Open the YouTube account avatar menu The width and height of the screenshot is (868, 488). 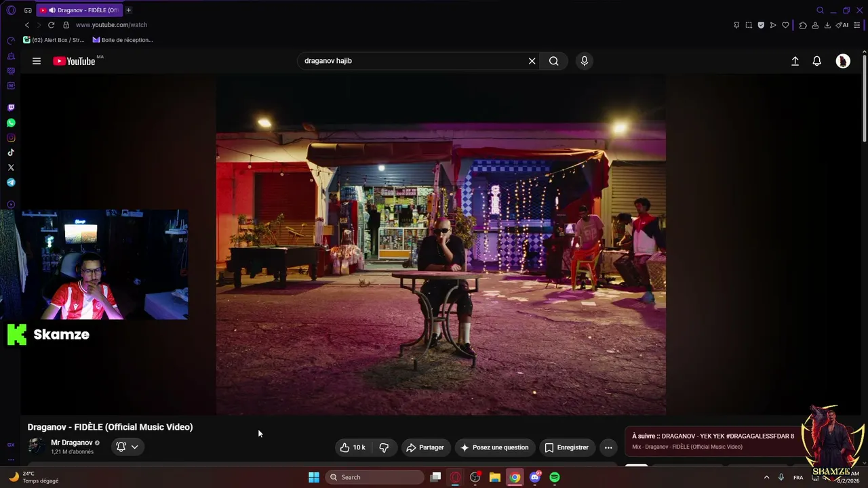click(x=843, y=61)
